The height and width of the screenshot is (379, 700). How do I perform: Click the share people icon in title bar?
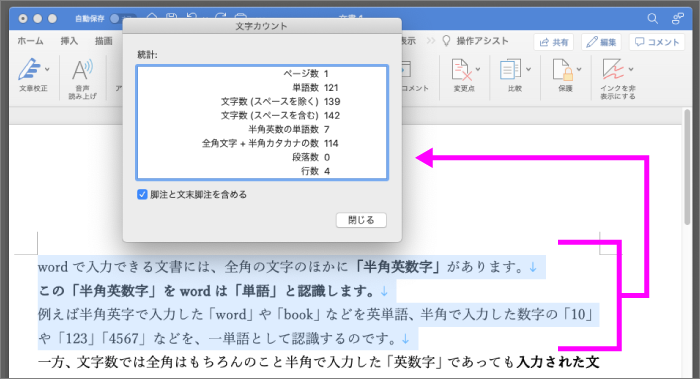pyautogui.click(x=678, y=18)
